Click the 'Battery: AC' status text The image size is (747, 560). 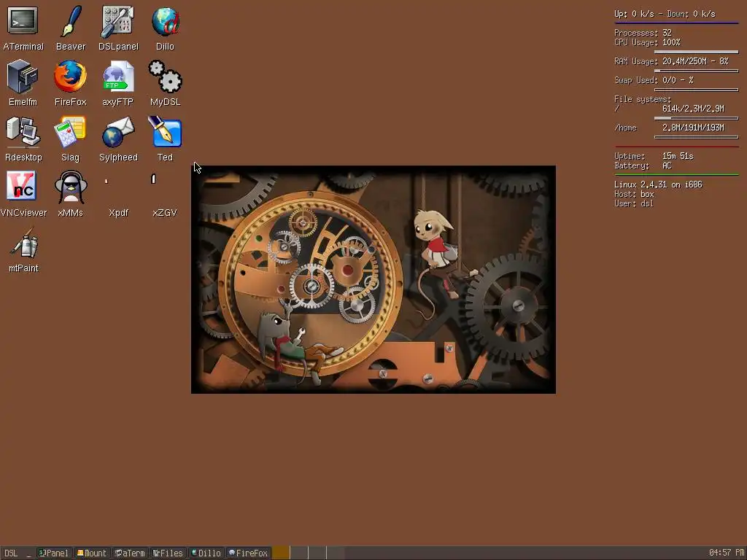643,166
